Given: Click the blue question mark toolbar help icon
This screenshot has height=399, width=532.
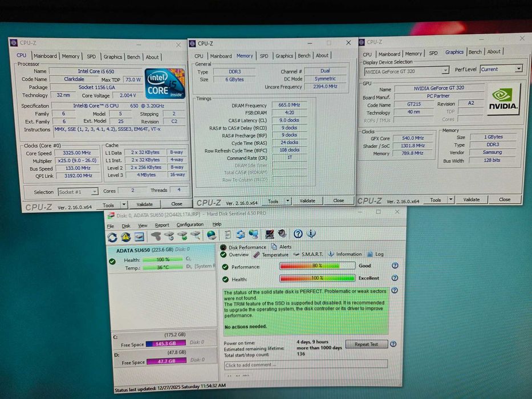Looking at the screenshot, I should pos(298,234).
